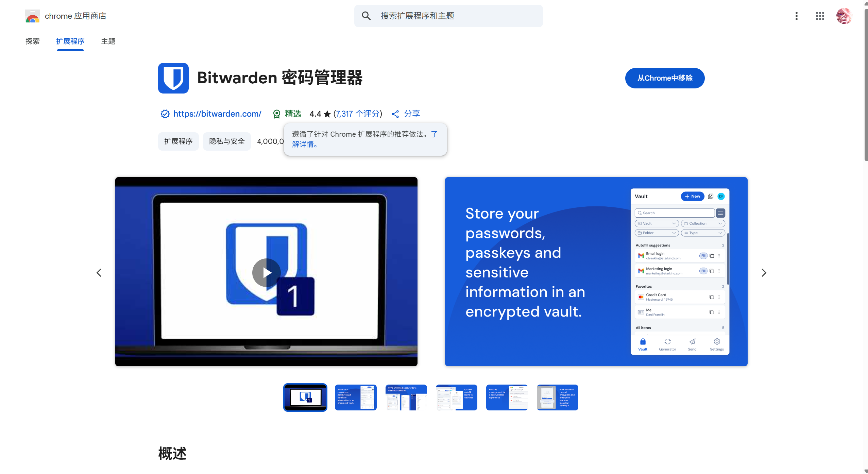Click the rating star icon
Screen dimensions: 868x474
(327, 114)
